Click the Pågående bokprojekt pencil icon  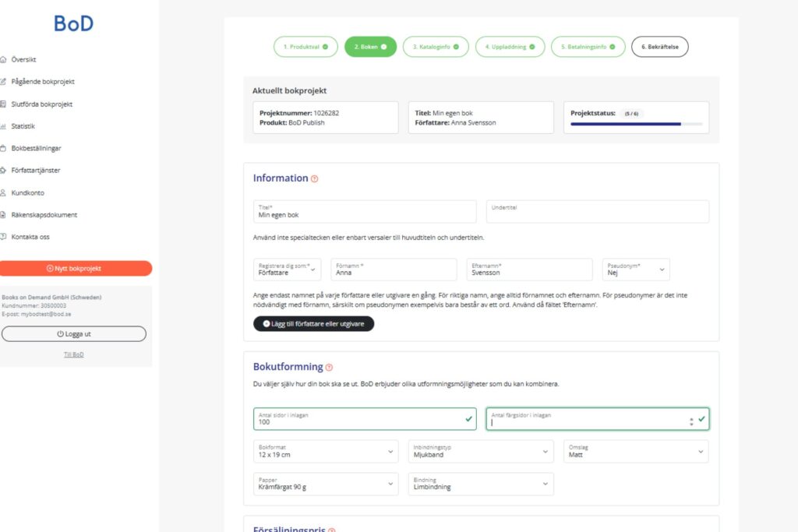[3, 81]
